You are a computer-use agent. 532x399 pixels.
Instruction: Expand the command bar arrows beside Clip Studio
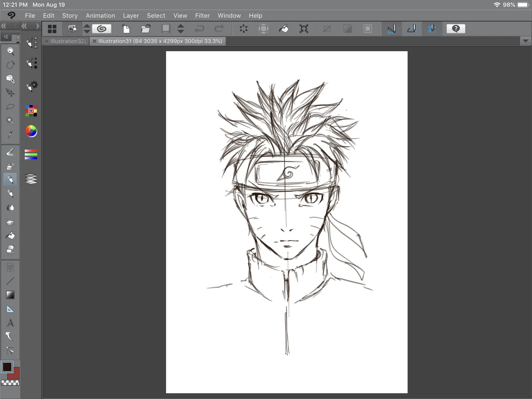(87, 29)
